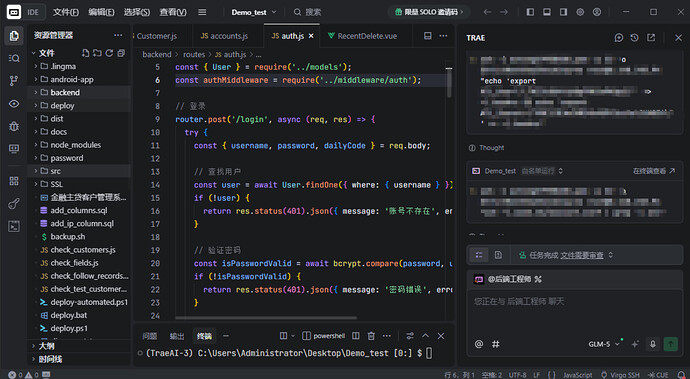The image size is (690, 379).
Task: Click the @ mention icon in chat input
Action: pyautogui.click(x=479, y=344)
